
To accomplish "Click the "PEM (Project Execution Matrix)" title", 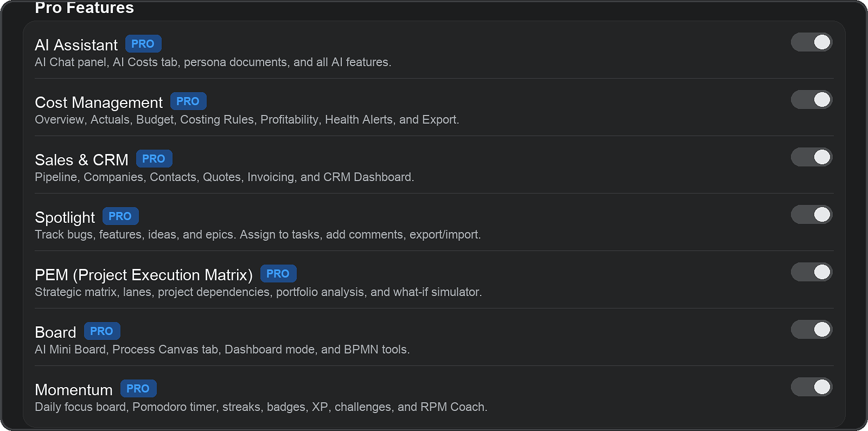I will click(144, 275).
